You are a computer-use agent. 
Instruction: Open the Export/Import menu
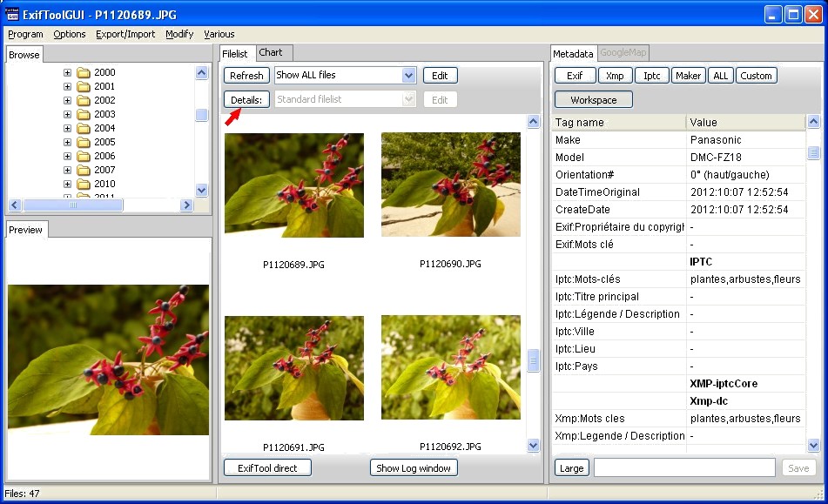point(125,34)
